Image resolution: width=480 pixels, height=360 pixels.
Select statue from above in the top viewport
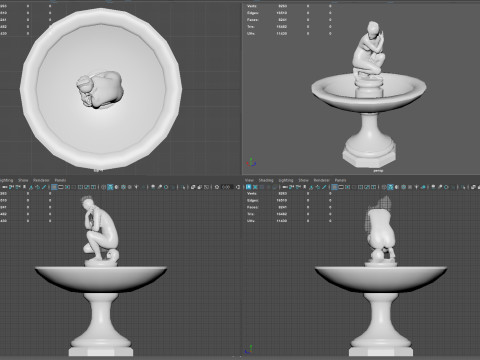100,89
